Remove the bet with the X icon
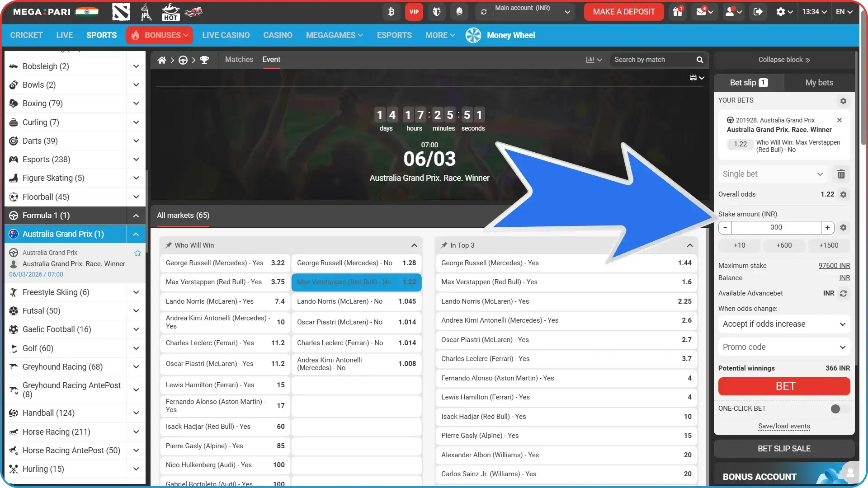868x488 pixels. coord(840,120)
